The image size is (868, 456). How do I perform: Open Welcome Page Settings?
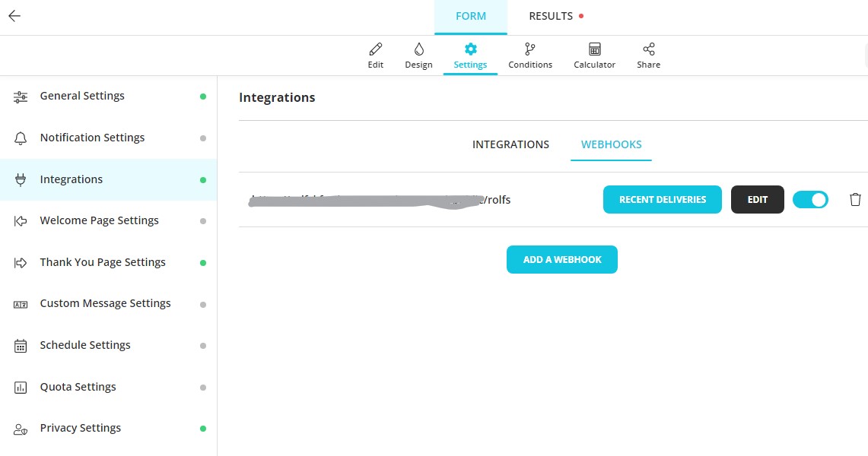coord(109,220)
